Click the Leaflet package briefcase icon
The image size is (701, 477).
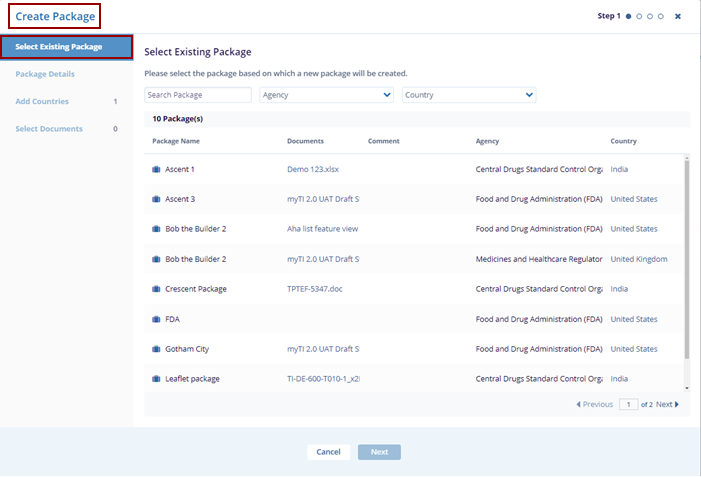pyautogui.click(x=156, y=380)
